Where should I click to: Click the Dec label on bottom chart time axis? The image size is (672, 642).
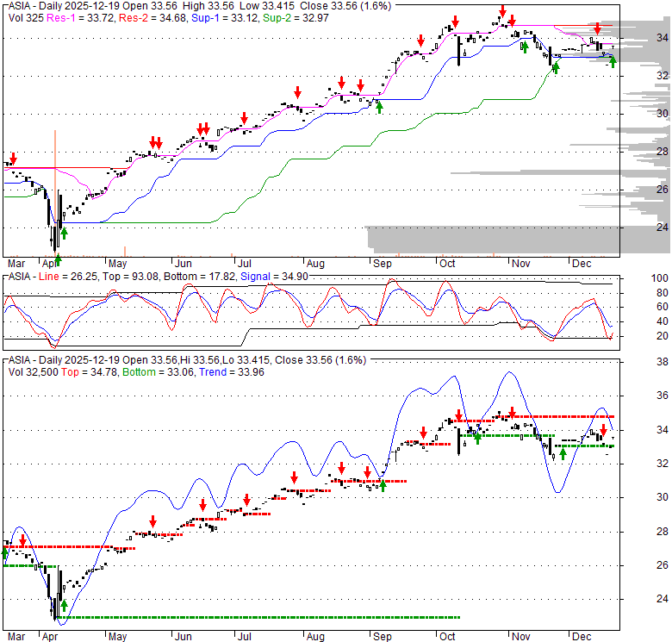point(581,634)
